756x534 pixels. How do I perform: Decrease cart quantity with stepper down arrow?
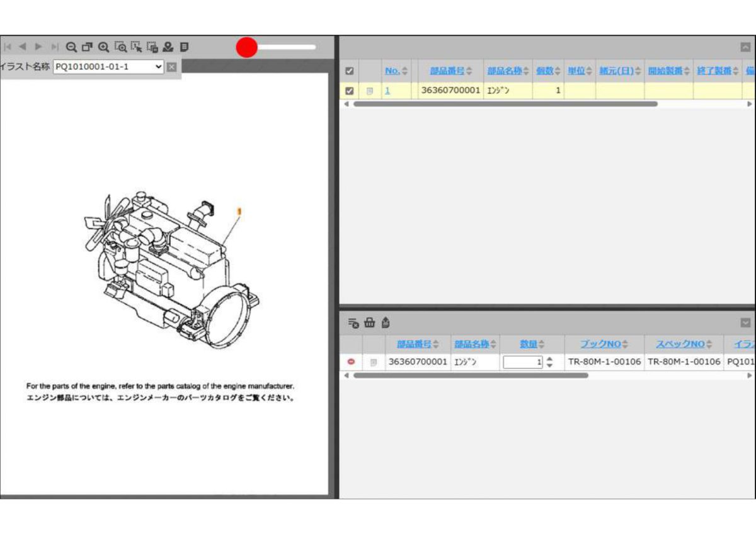pos(549,365)
